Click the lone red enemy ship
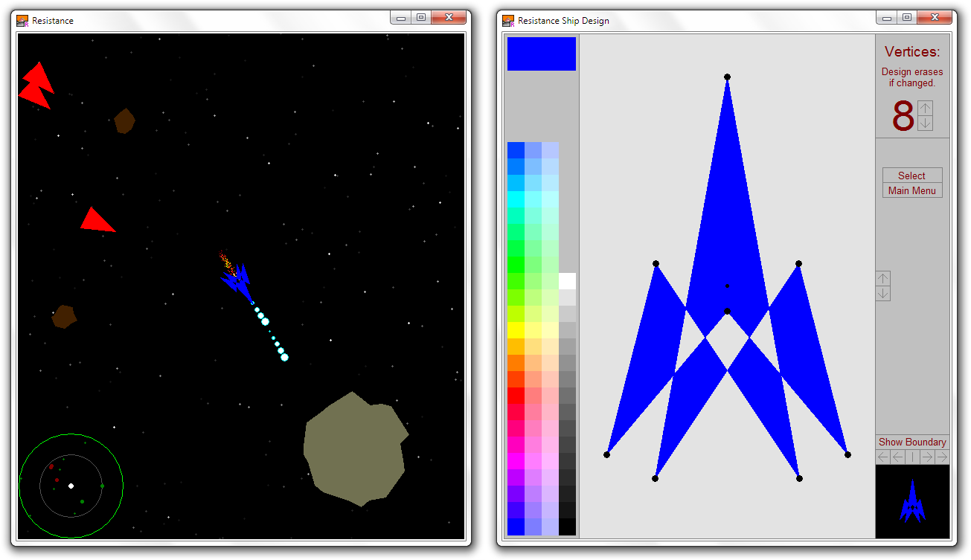The image size is (971, 560). tap(97, 220)
